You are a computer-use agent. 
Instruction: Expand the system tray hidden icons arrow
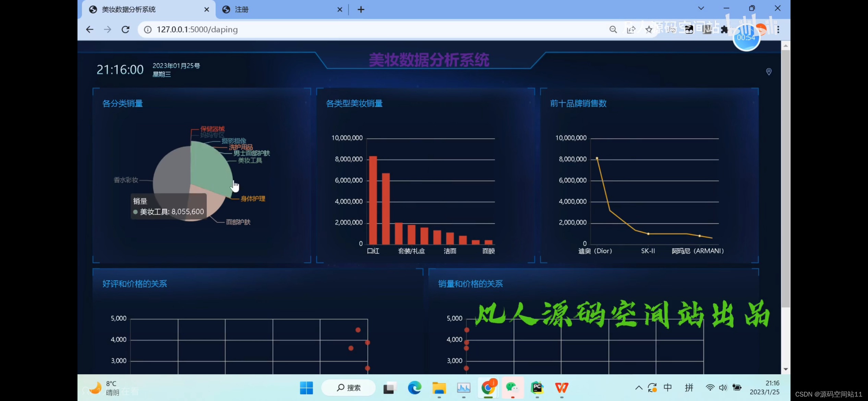click(639, 388)
